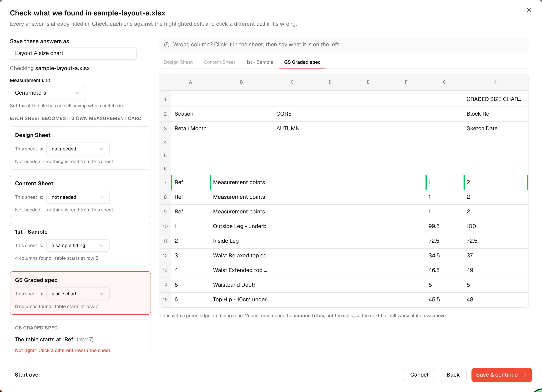Click the Back button
The width and height of the screenshot is (542, 392).
[x=453, y=375]
